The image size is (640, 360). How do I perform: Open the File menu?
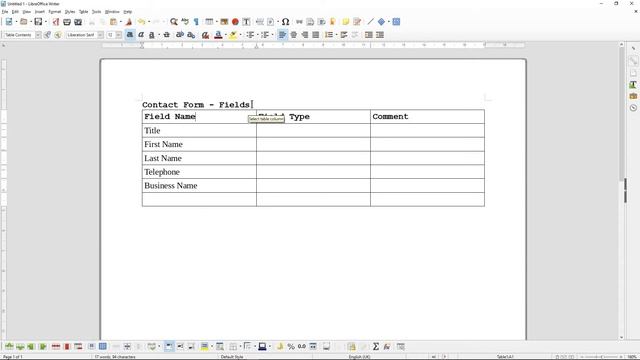5,12
